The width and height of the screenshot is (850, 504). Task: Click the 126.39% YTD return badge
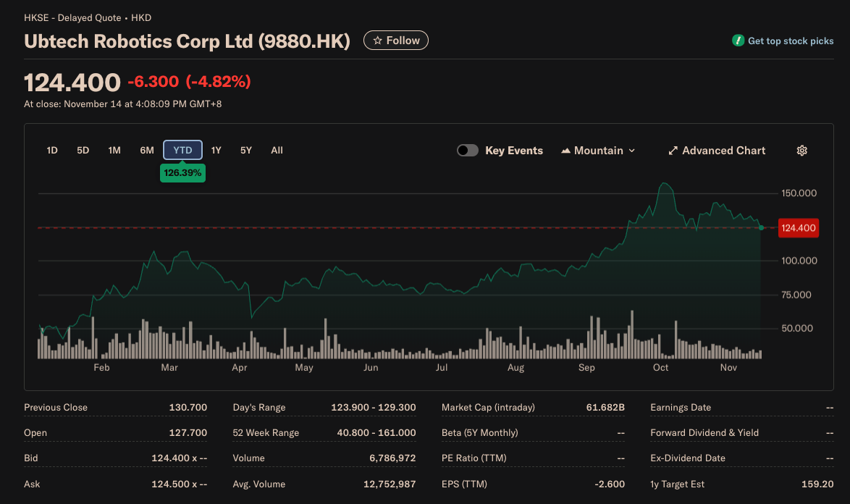click(182, 173)
